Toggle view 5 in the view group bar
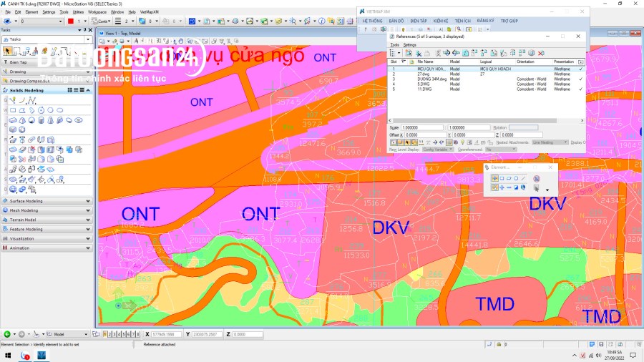The image size is (644, 362). click(124, 334)
